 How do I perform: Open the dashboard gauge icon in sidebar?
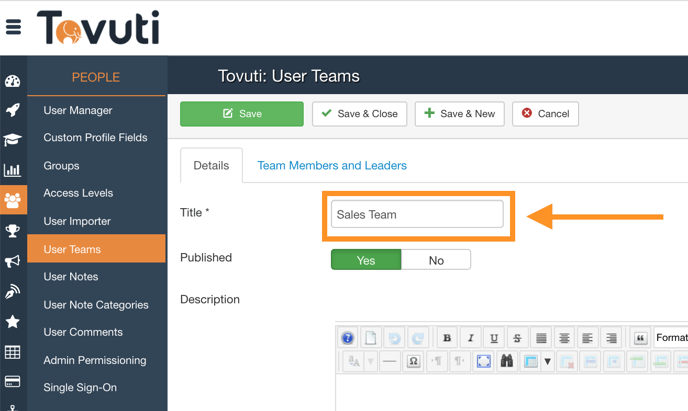coord(13,81)
